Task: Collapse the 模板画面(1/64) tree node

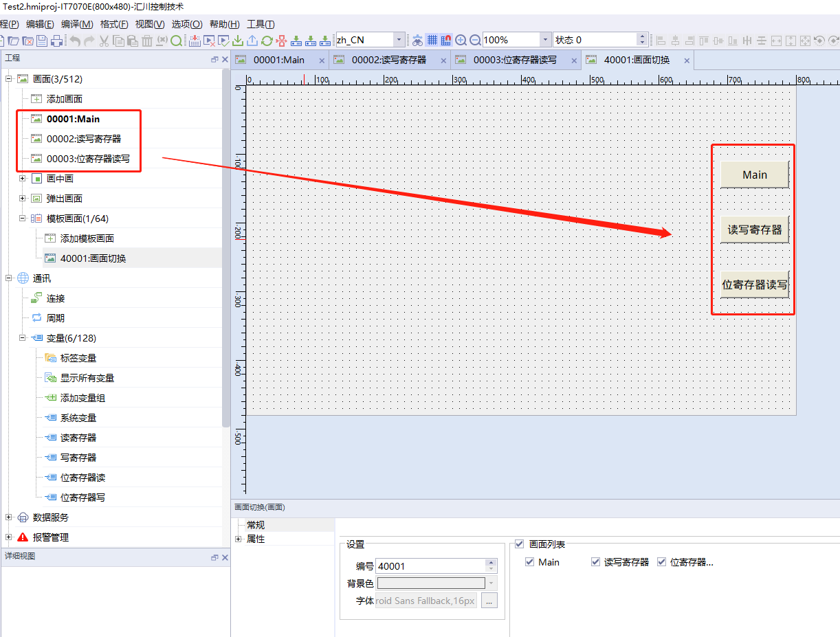Action: point(22,219)
